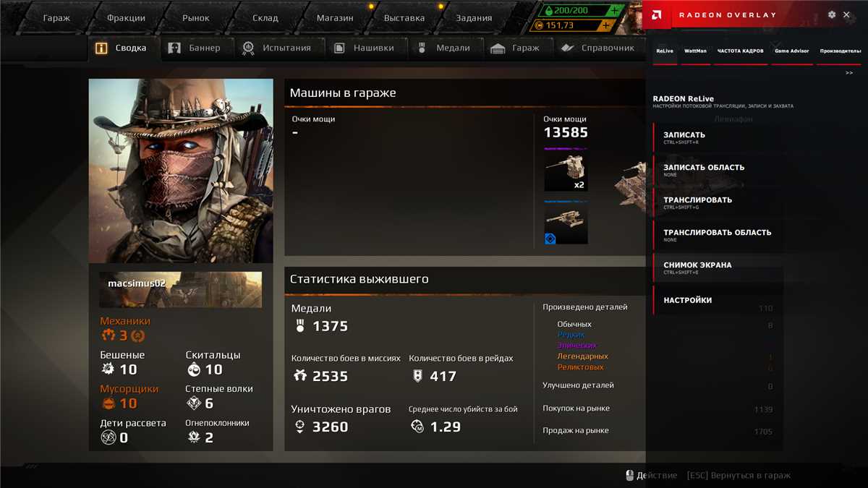This screenshot has height=488, width=868.
Task: Select the Производительность overlay tab
Action: (839, 51)
